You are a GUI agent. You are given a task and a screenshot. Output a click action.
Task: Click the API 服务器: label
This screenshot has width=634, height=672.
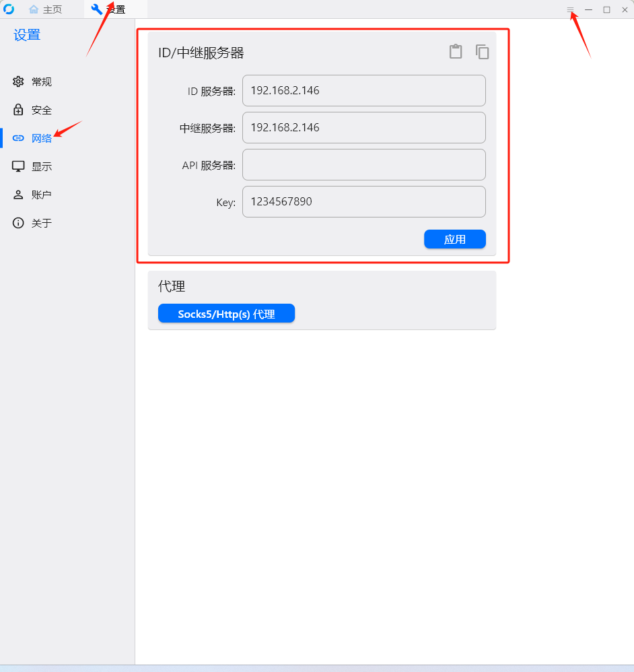click(x=209, y=166)
